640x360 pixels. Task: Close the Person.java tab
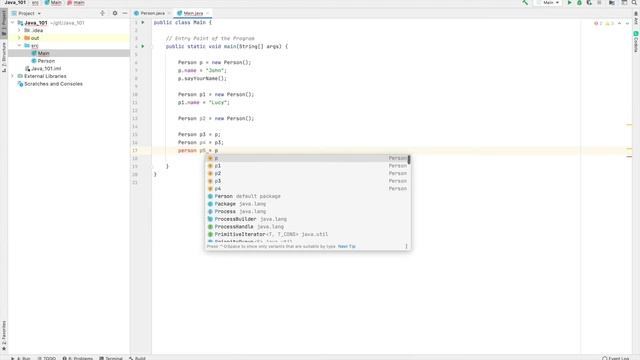point(169,13)
